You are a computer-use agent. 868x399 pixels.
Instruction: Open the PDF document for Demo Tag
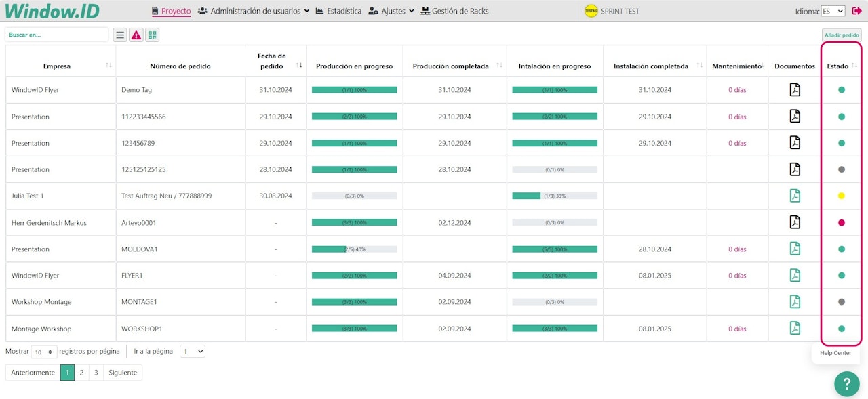(x=795, y=90)
